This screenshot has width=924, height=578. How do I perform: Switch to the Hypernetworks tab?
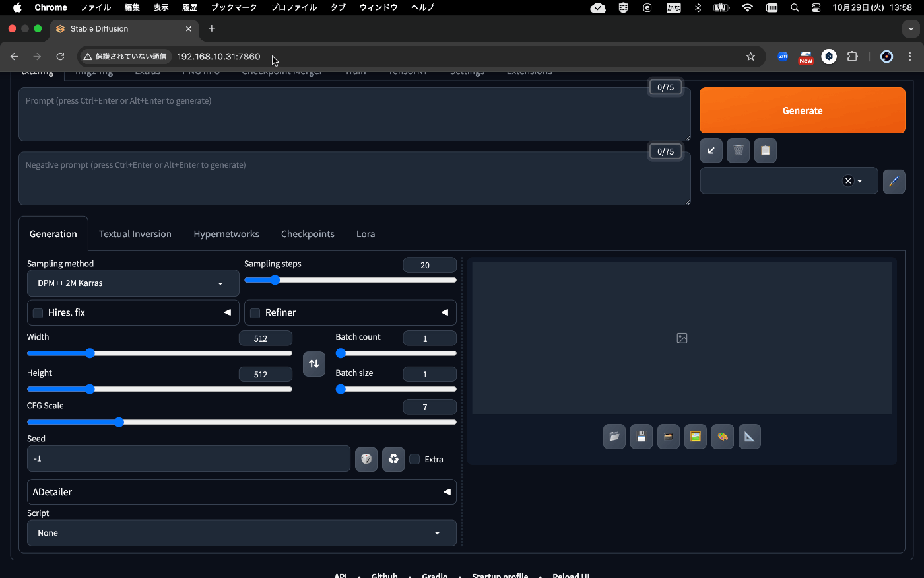tap(226, 234)
